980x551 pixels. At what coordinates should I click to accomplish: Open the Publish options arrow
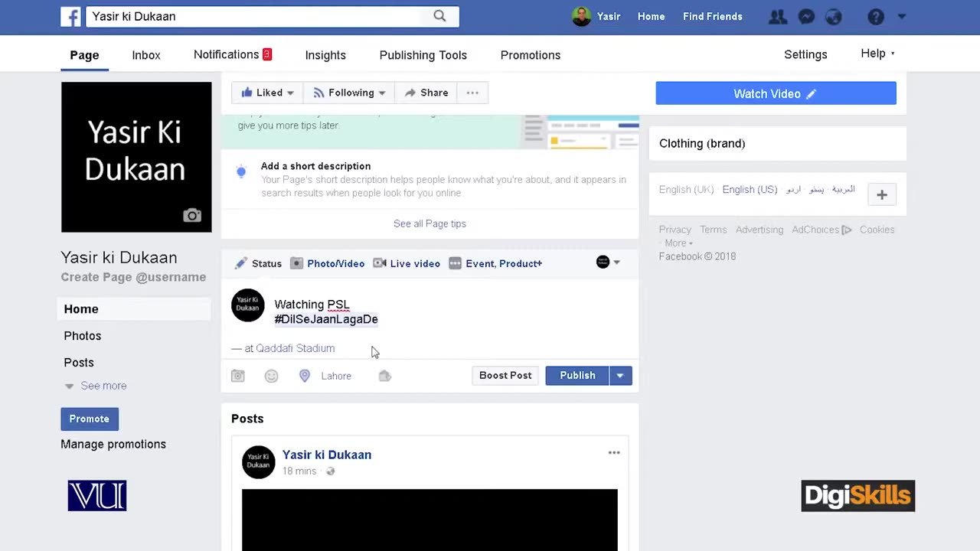tap(620, 376)
